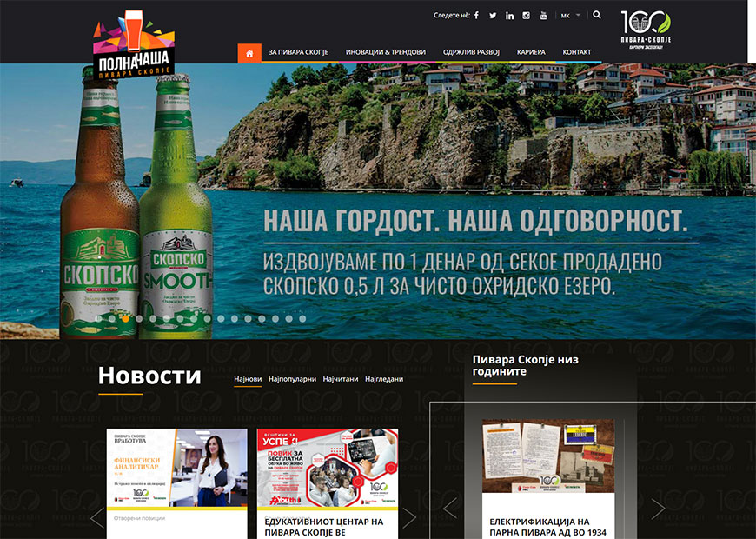Expand the MK language dropdown
The width and height of the screenshot is (756, 539).
(571, 16)
